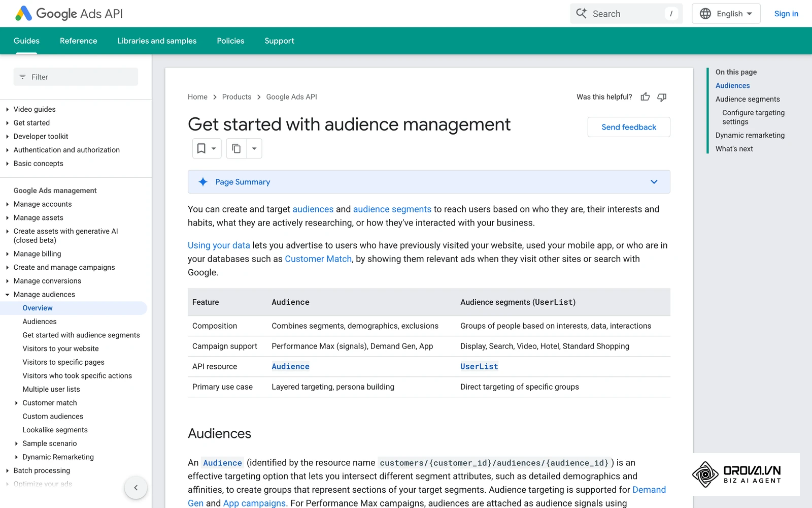Open Manage billing in the sidebar
The image size is (812, 508).
click(x=37, y=254)
